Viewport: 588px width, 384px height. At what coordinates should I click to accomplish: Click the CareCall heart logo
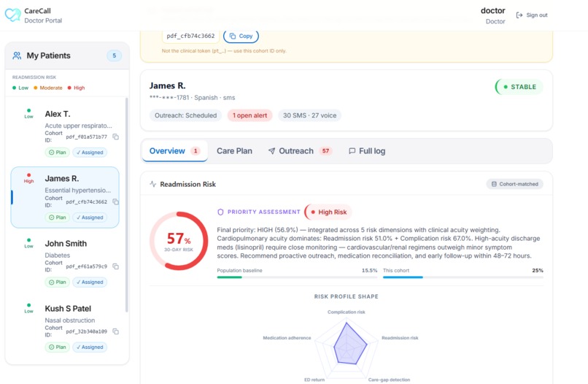click(12, 15)
